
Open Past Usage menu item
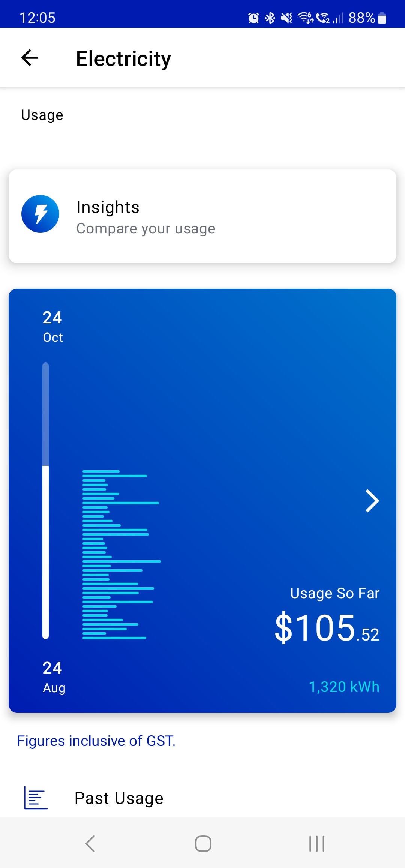pos(119,798)
